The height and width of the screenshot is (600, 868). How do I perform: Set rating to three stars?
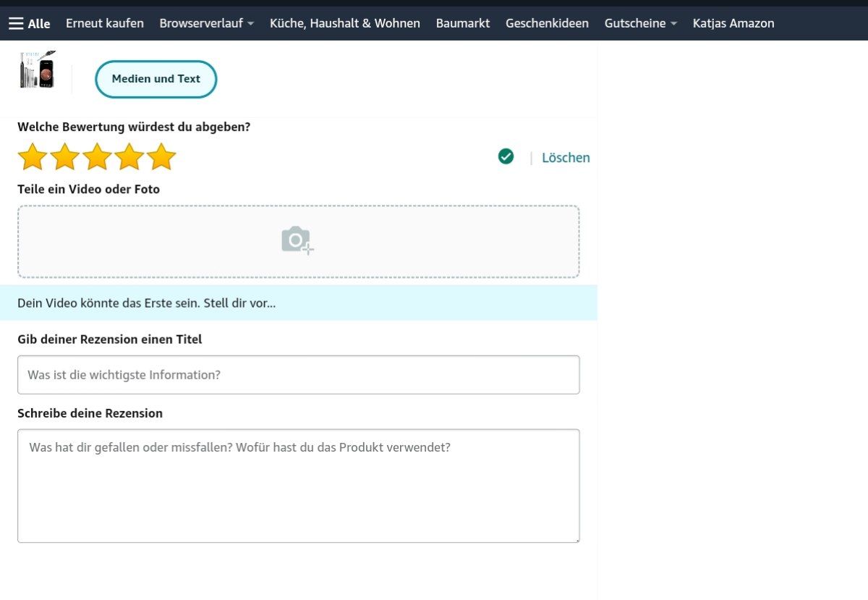97,157
